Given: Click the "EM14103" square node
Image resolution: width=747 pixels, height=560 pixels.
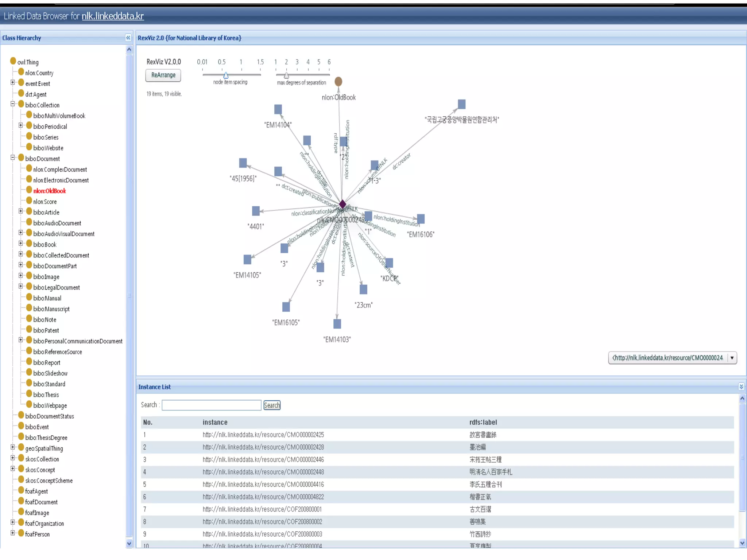Looking at the screenshot, I should point(337,324).
